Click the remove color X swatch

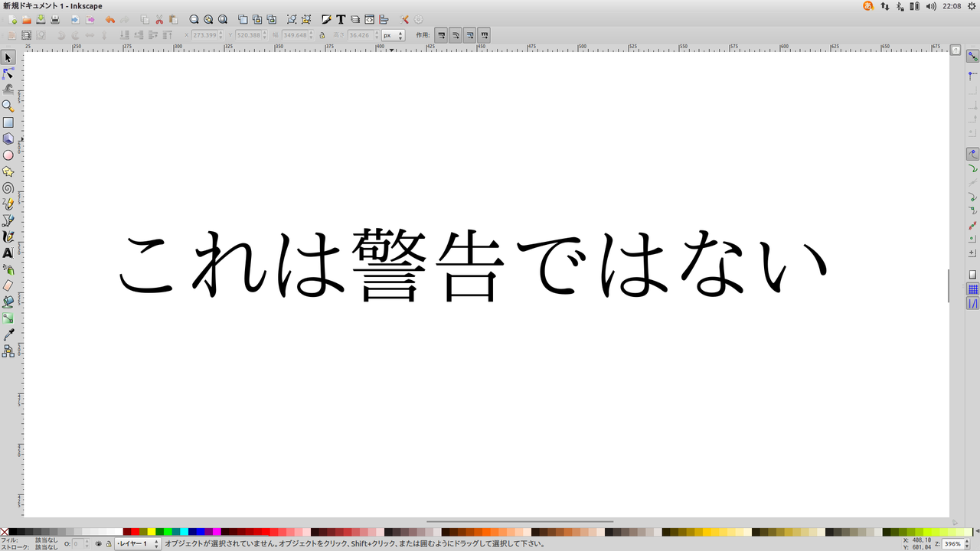(5, 532)
